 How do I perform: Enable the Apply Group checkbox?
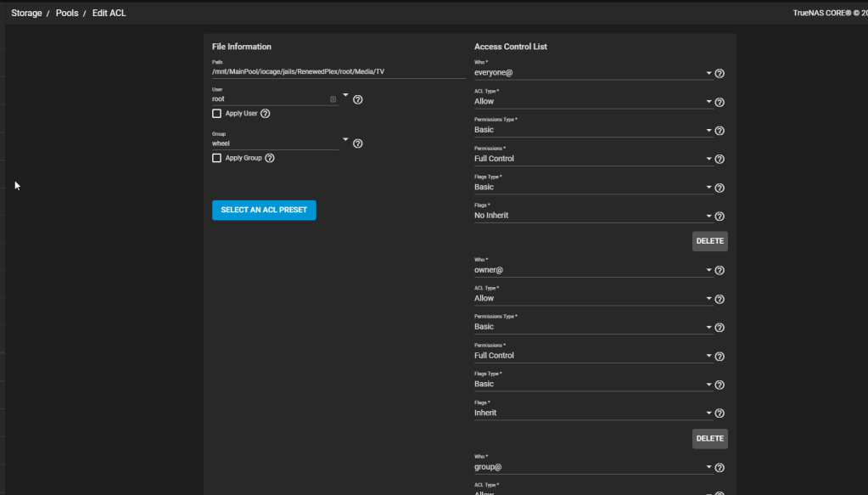[217, 158]
